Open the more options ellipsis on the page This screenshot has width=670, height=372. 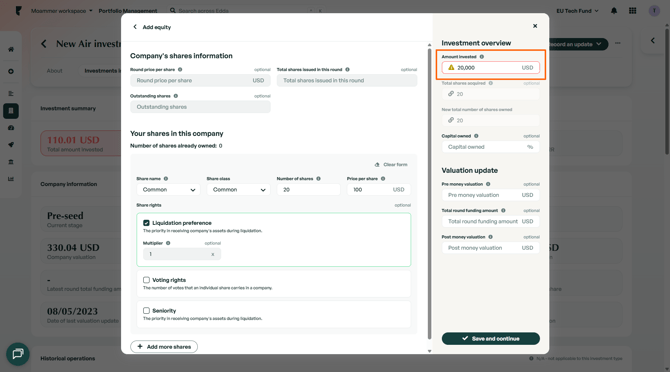617,43
